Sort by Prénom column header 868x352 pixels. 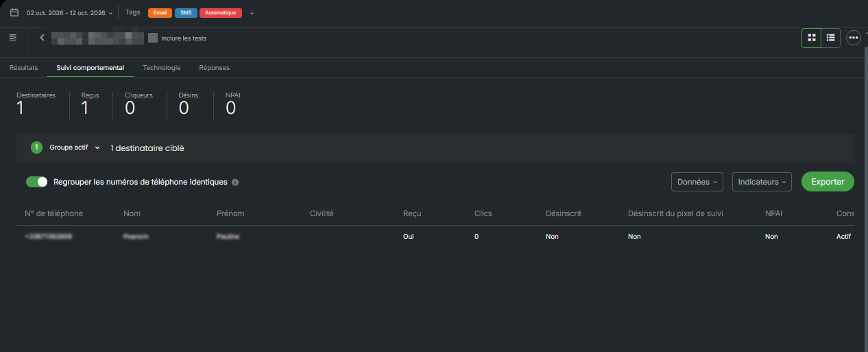tap(230, 213)
